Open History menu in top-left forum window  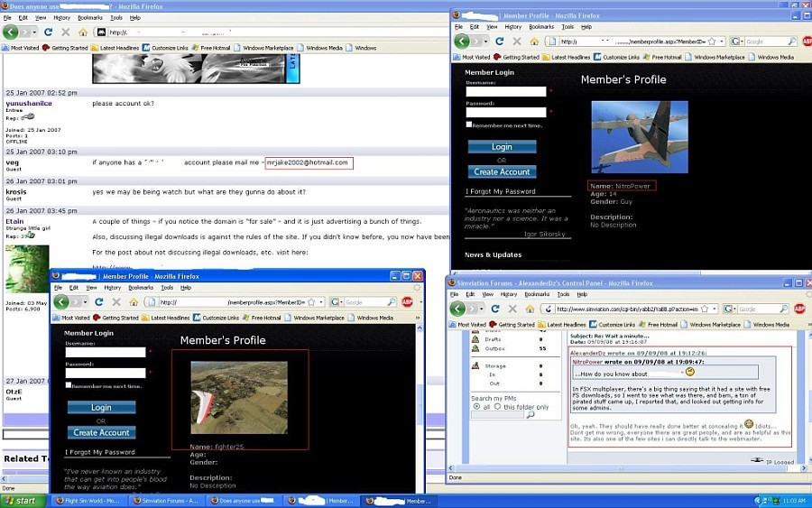tap(61, 17)
